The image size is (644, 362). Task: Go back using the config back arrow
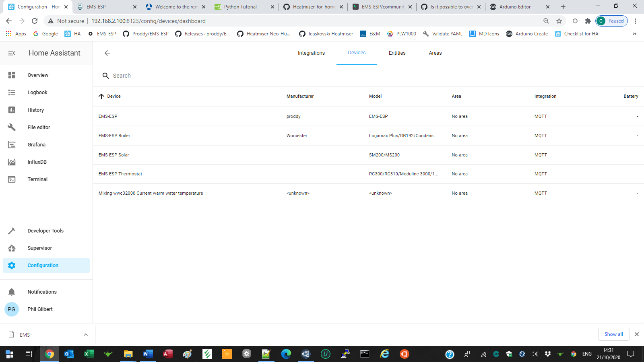(x=107, y=53)
